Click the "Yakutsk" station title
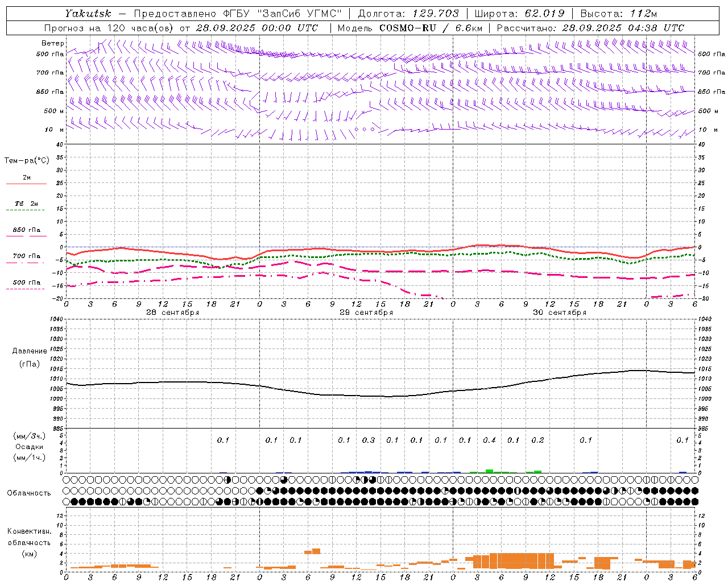This screenshot has width=728, height=582. tap(88, 14)
